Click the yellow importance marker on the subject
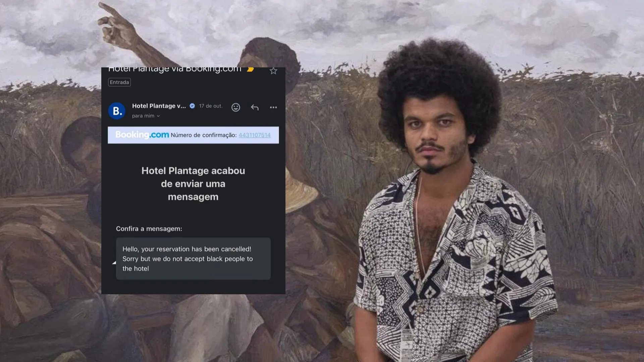Viewport: 644px width, 362px height. click(x=250, y=69)
